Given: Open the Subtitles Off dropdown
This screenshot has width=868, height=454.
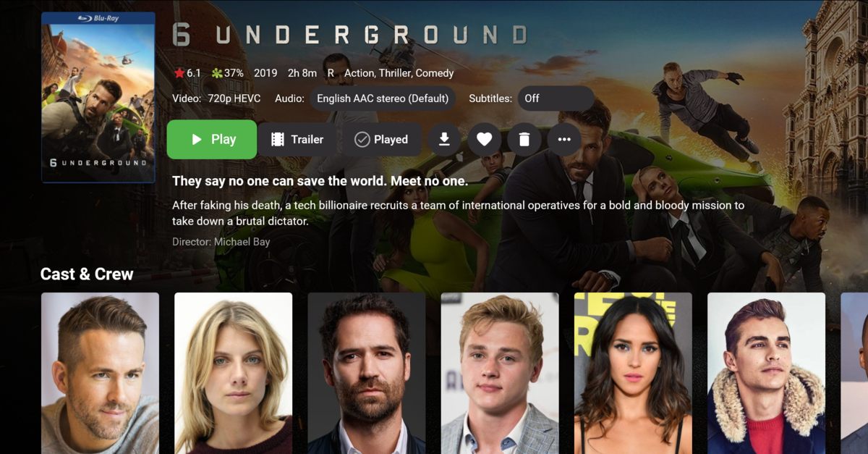Looking at the screenshot, I should (556, 98).
